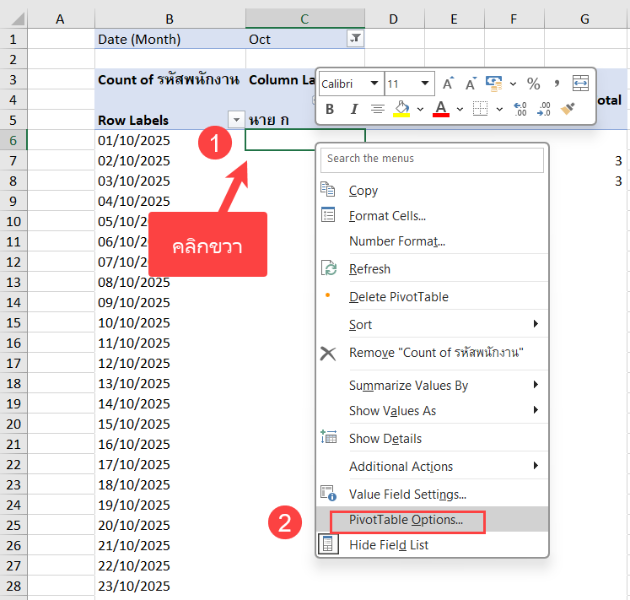Click the Center align icon
The width and height of the screenshot is (630, 600).
[x=377, y=109]
